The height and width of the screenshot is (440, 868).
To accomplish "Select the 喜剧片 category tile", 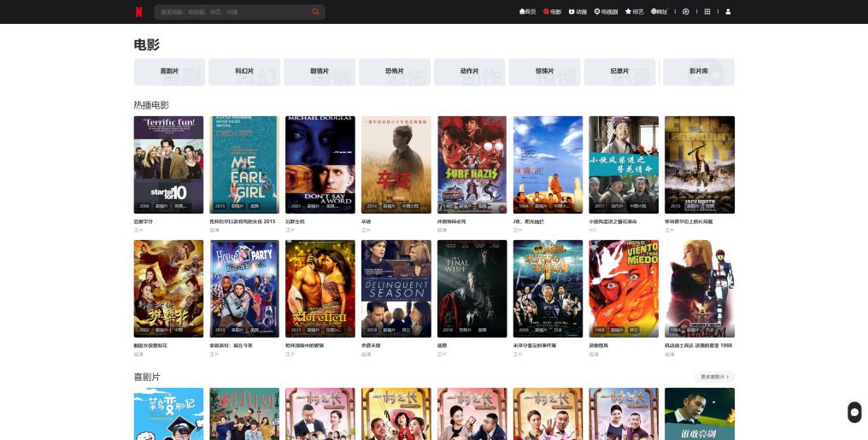I will (169, 72).
